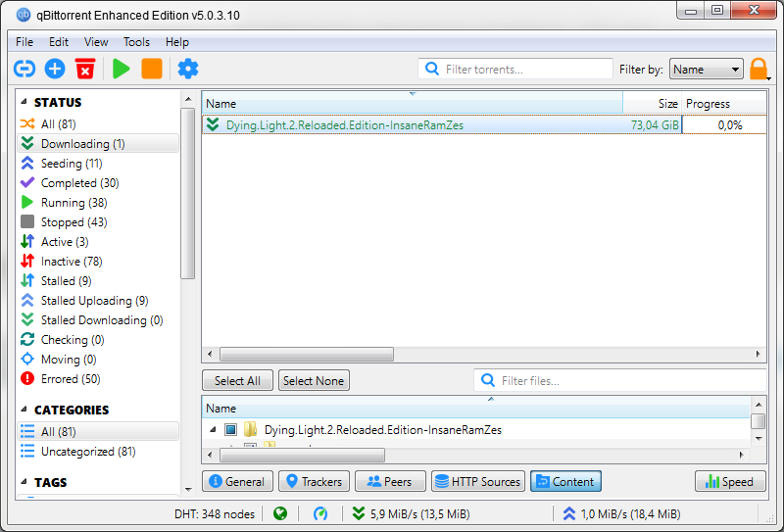Click the Select None button
This screenshot has height=532, width=784.
(314, 380)
